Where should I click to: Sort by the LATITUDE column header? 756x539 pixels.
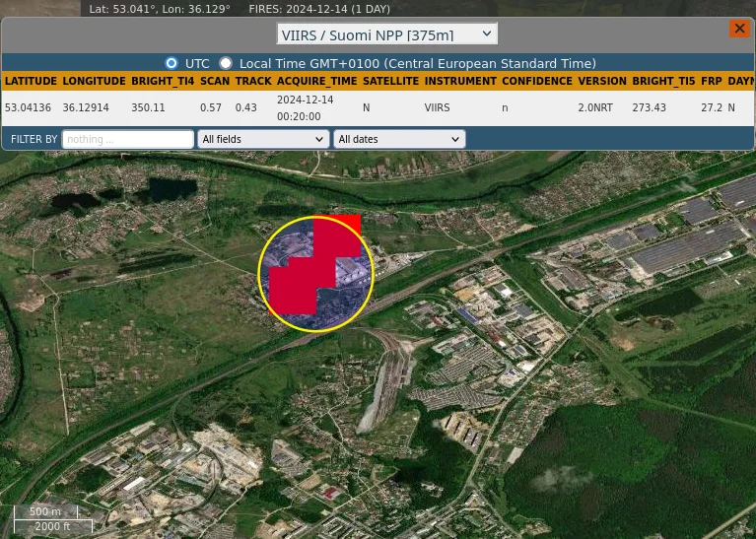31,82
